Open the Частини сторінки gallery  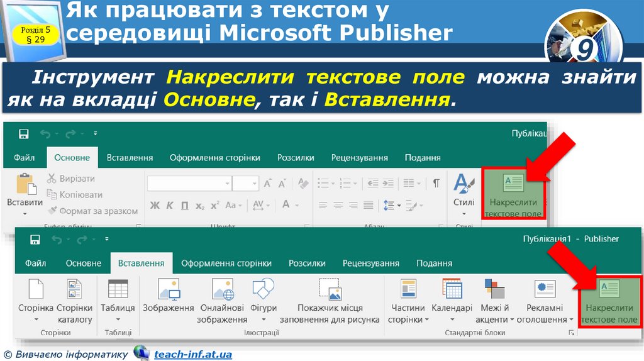[x=408, y=301]
